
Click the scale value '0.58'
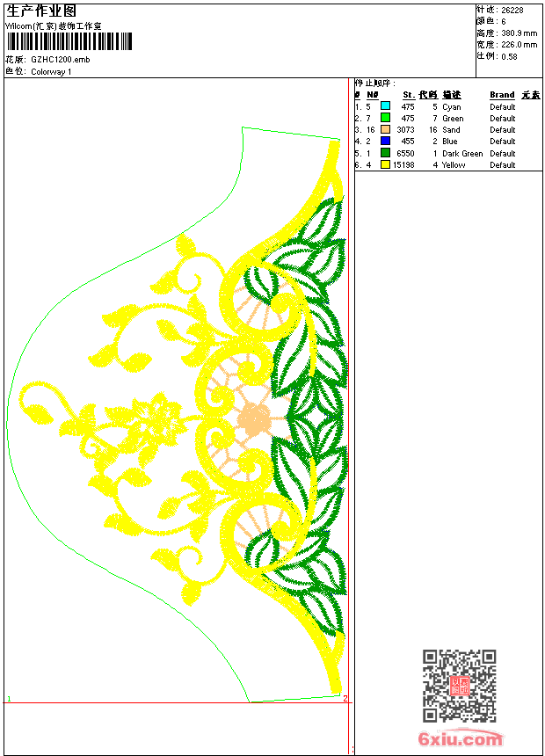click(509, 56)
